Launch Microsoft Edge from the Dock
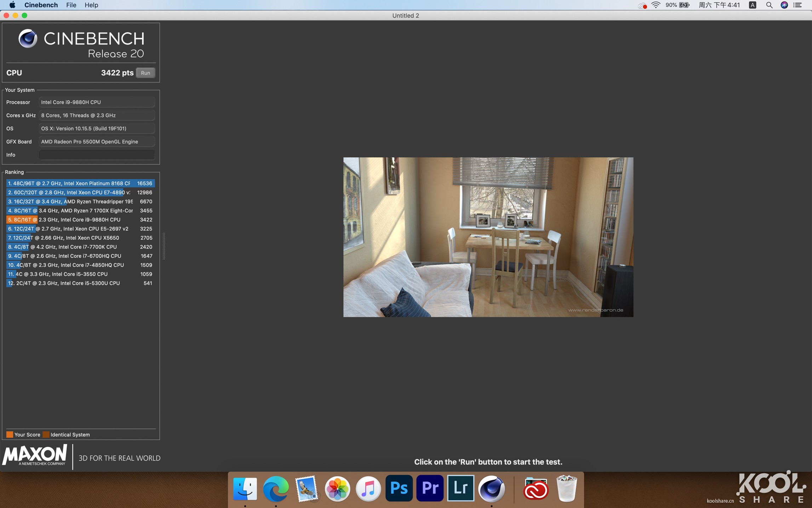The height and width of the screenshot is (508, 812). click(x=276, y=489)
